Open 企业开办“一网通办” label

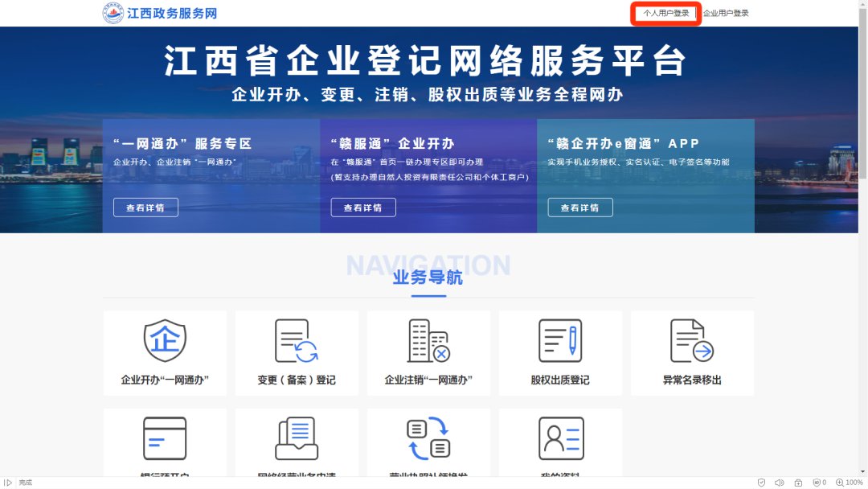coord(165,380)
